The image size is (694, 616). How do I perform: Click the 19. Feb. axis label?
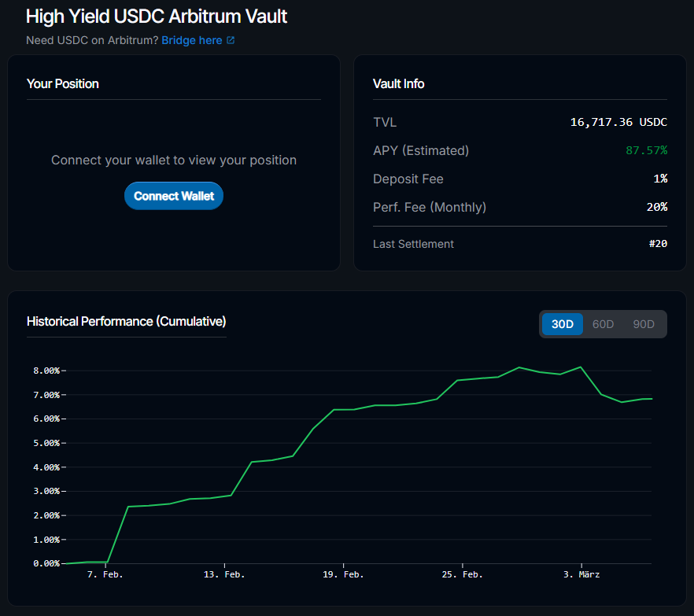(343, 574)
